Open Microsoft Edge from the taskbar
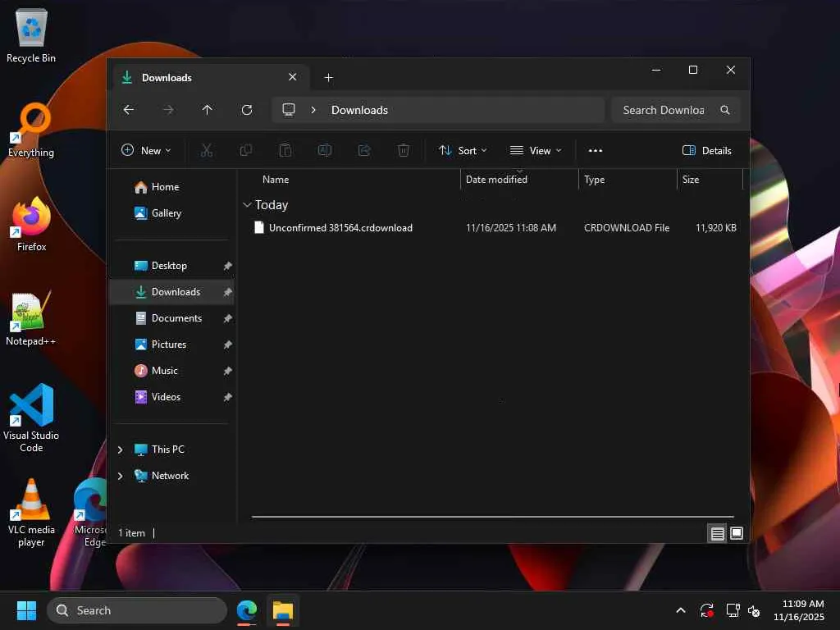 (x=247, y=610)
